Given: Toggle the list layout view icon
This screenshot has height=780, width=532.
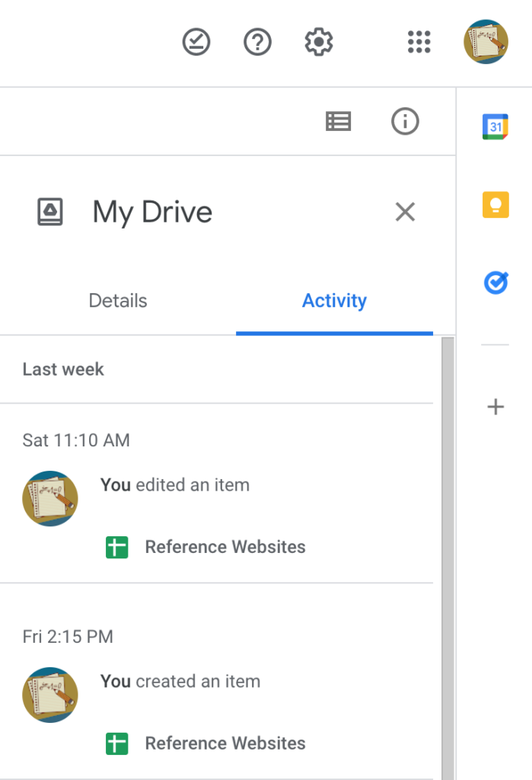Looking at the screenshot, I should pyautogui.click(x=338, y=121).
